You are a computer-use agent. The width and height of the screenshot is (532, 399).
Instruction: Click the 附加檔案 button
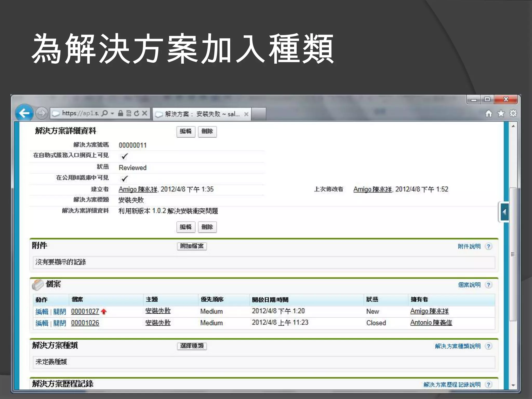tap(192, 246)
